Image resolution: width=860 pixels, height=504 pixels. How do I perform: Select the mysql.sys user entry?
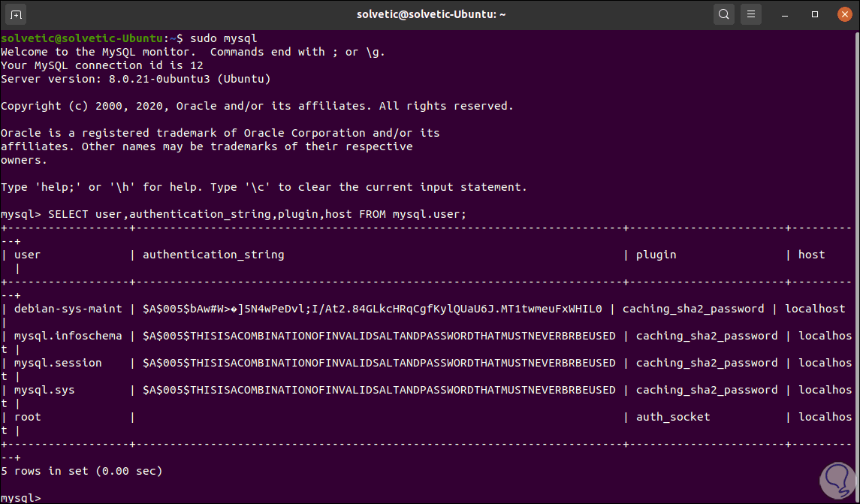[x=44, y=390]
